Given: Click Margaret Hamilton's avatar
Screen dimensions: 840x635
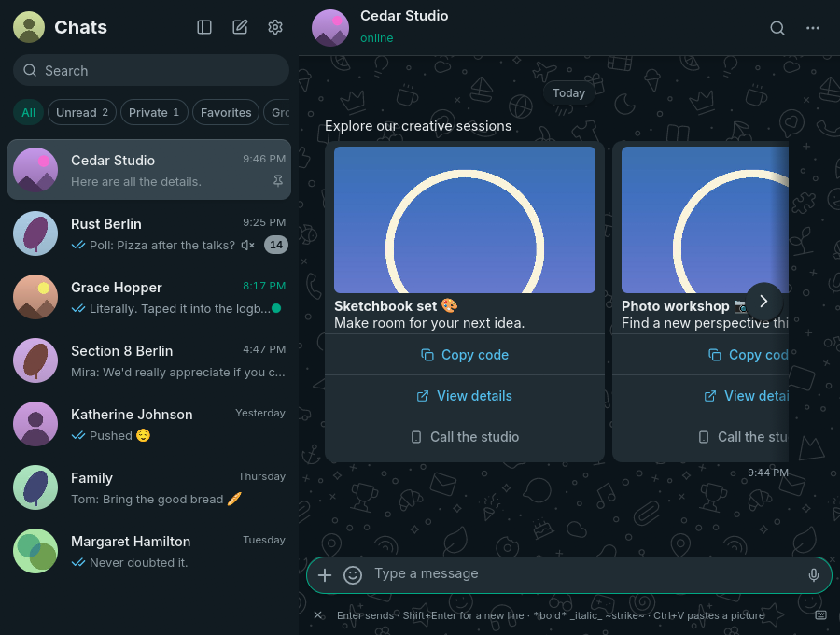Looking at the screenshot, I should coord(35,551).
